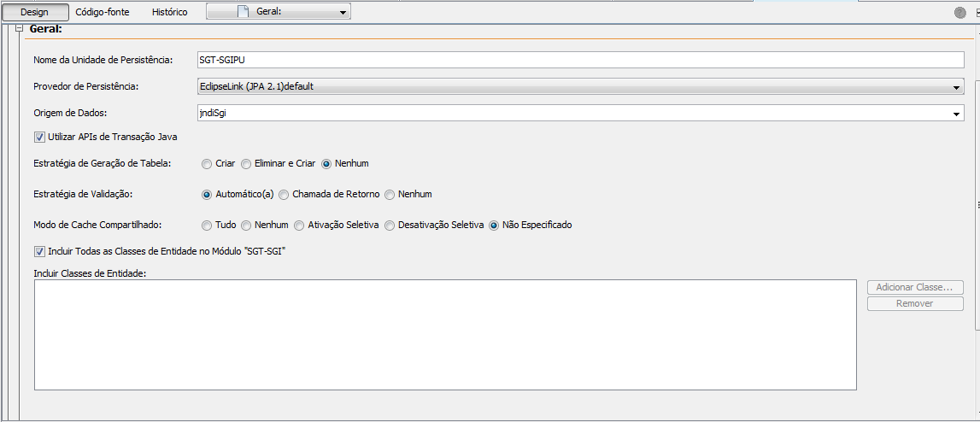
Task: Select Nenhum for table generation strategy
Action: click(x=326, y=164)
